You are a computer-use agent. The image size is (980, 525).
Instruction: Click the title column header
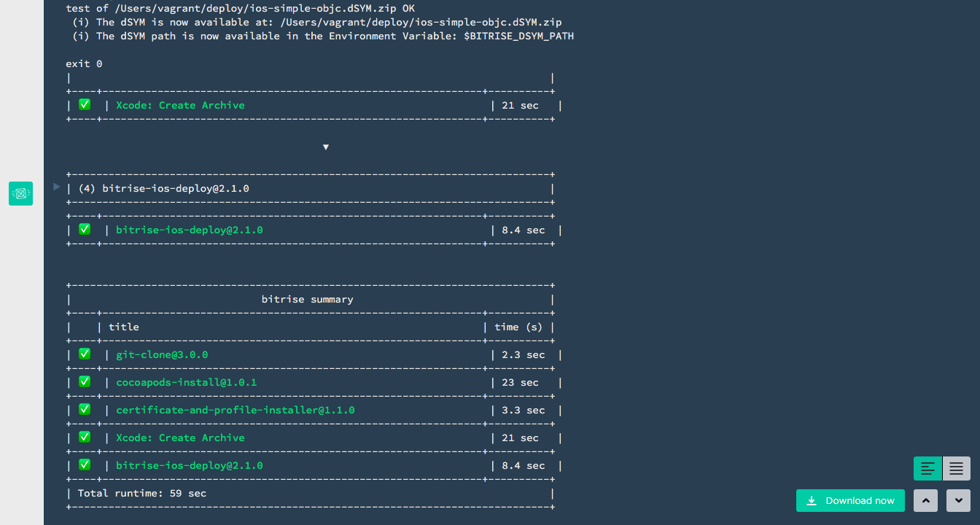[x=124, y=327]
